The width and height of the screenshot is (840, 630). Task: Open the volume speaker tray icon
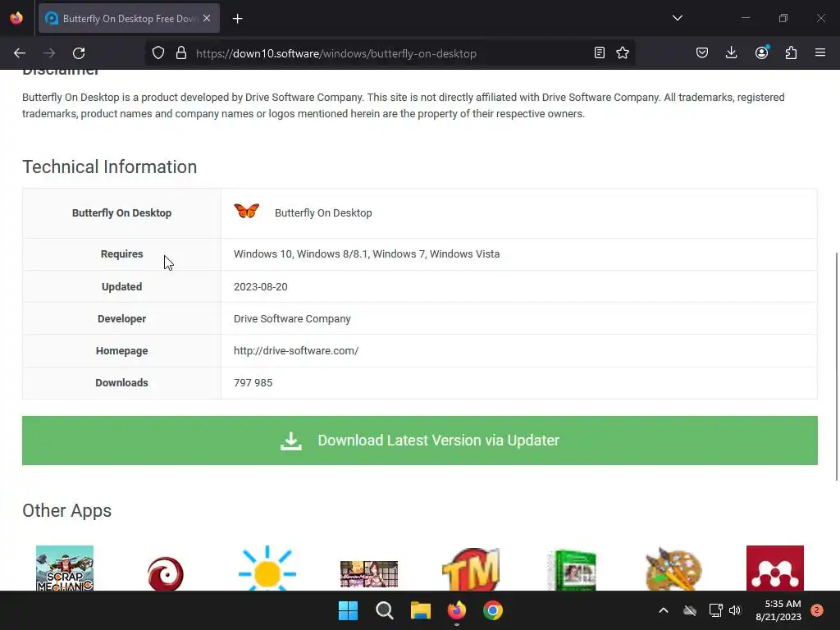pos(735,610)
